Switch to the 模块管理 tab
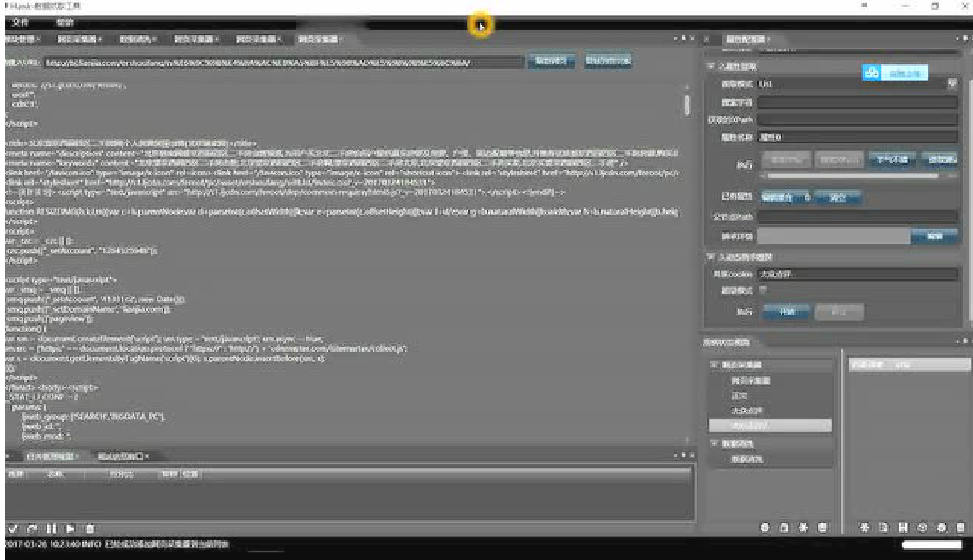 [21, 39]
